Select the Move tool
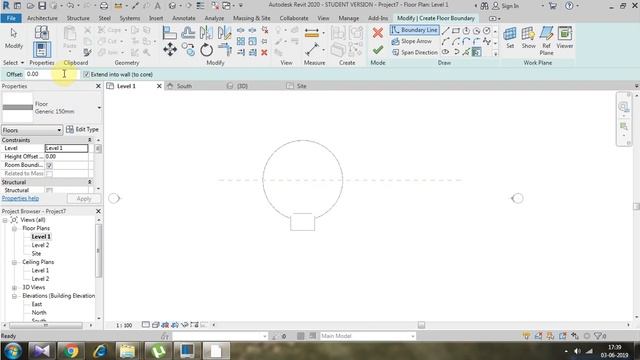Image resolution: width=640 pixels, height=360 pixels. (x=170, y=50)
